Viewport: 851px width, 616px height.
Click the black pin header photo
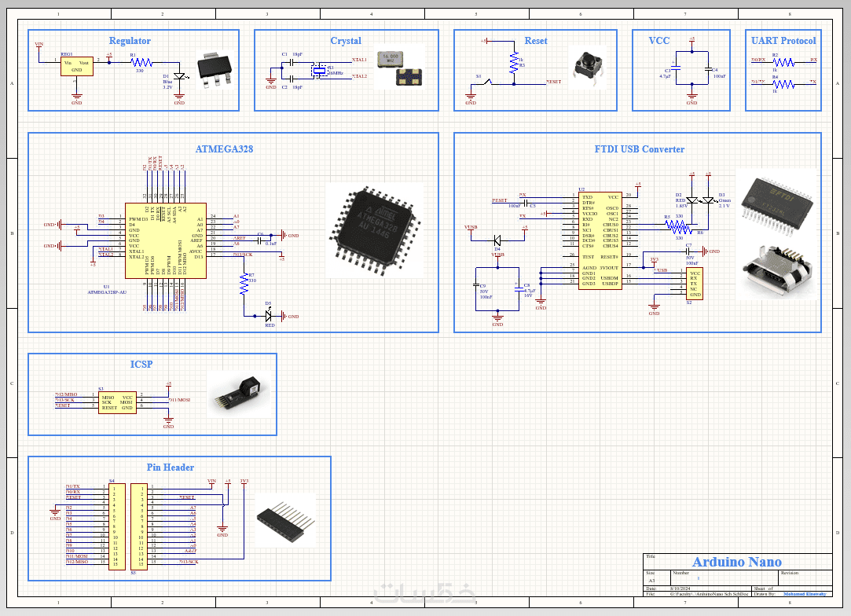285,520
